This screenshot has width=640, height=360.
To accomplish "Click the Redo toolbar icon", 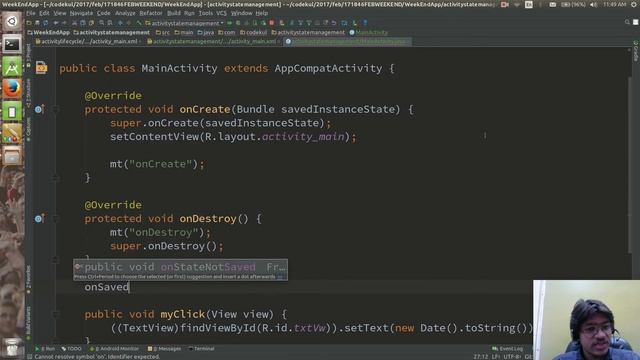I will click(64, 23).
